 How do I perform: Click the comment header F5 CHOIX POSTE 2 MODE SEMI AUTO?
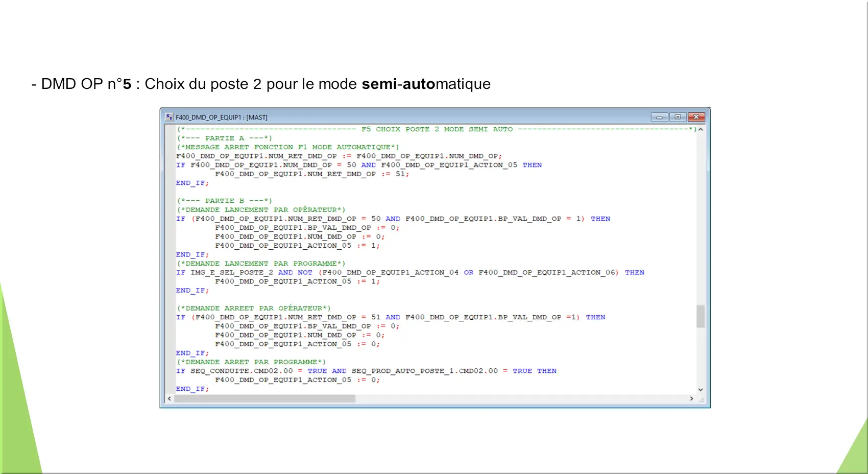437,129
